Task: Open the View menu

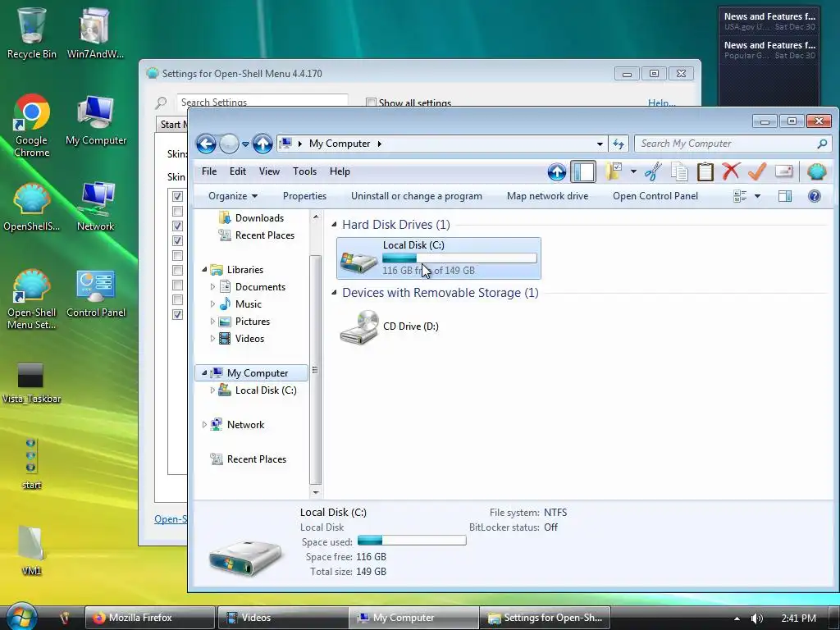Action: pyautogui.click(x=269, y=171)
